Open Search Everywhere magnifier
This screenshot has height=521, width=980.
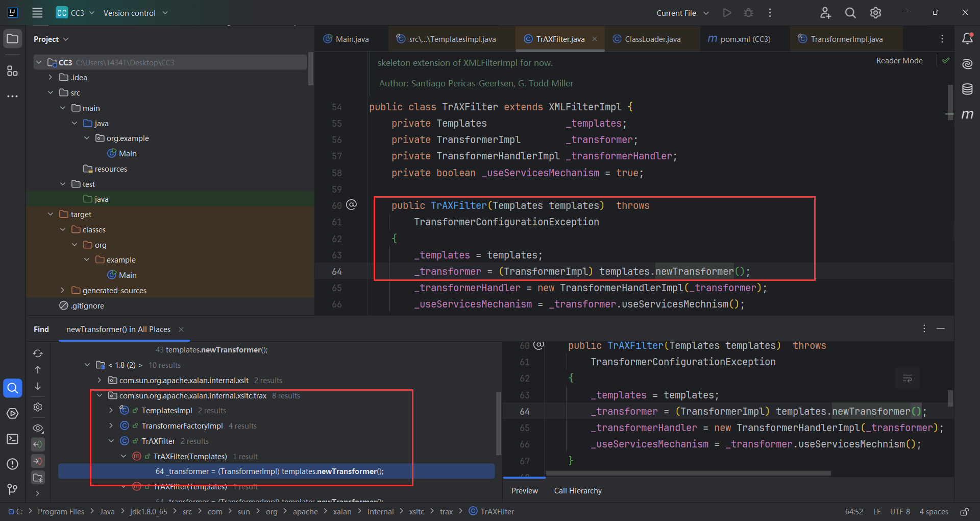coord(850,13)
